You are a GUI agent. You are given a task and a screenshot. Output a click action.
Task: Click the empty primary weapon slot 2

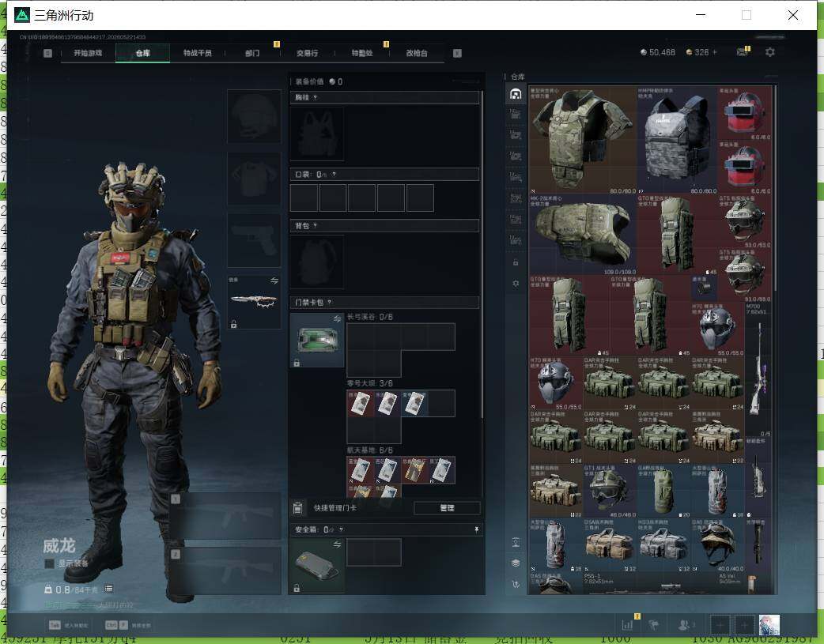(225, 571)
